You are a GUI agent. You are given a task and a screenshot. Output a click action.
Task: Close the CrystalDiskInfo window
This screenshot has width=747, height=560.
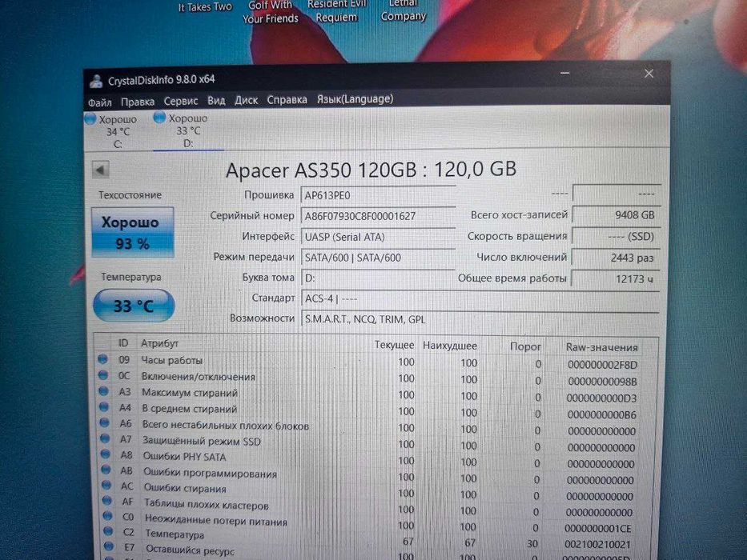[x=649, y=74]
